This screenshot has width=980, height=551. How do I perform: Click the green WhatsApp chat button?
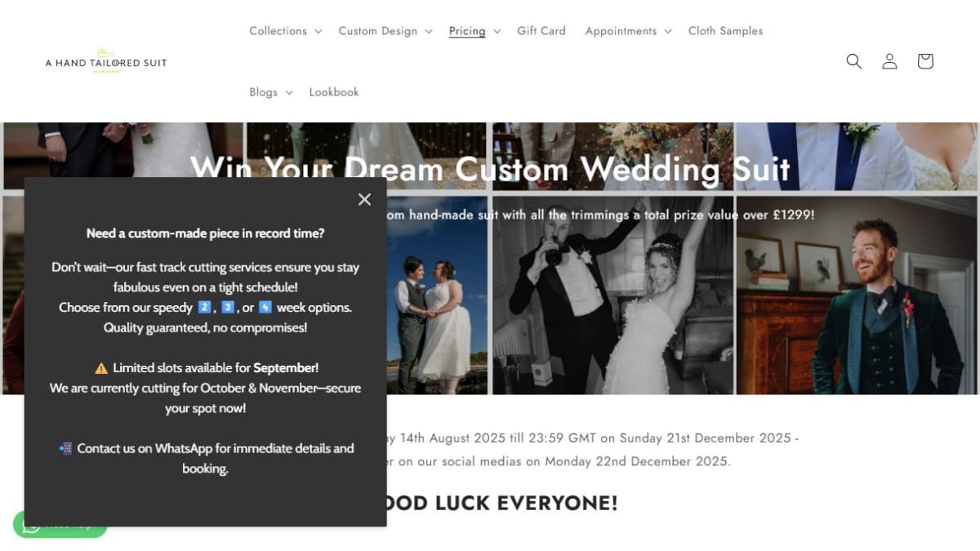[60, 525]
